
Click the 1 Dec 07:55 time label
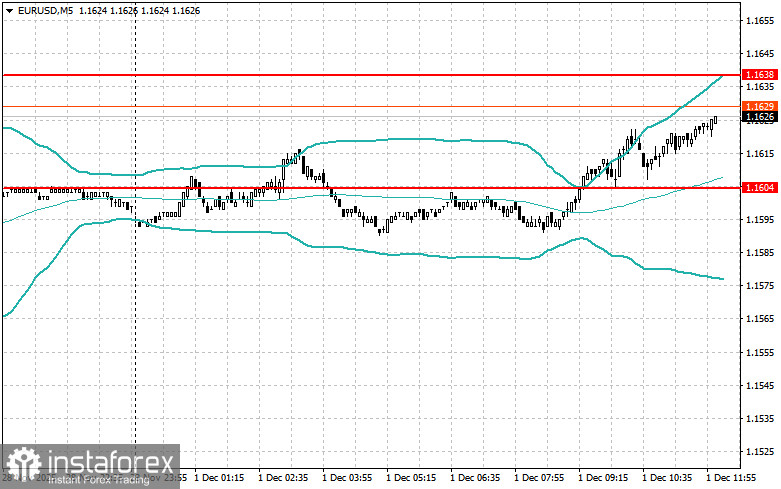click(539, 478)
